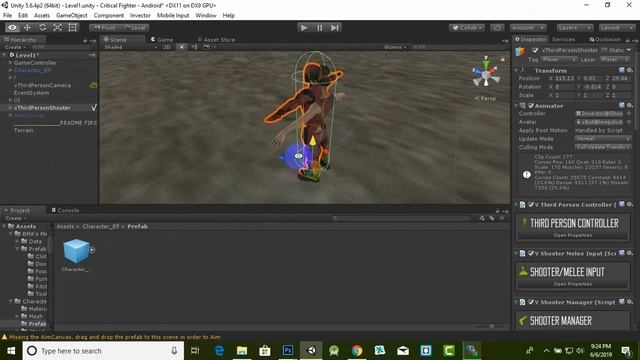640x360 pixels.
Task: Open the Update Mode dropdown
Action: pos(603,139)
